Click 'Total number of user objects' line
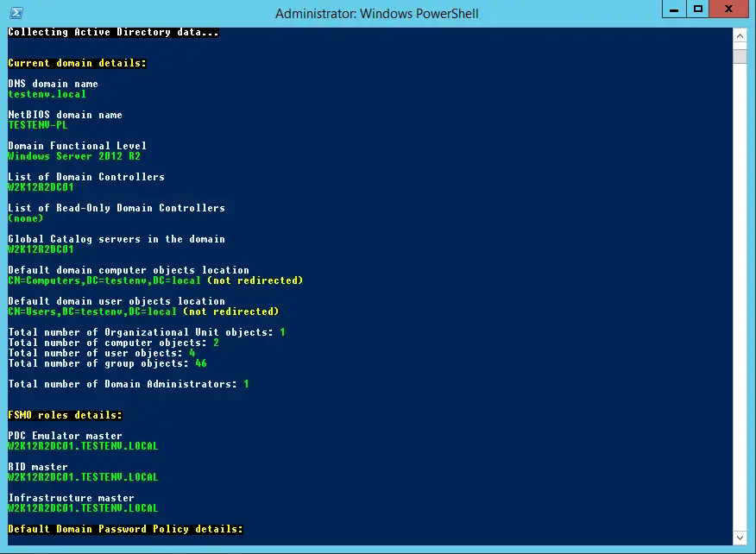Viewport: 756px width, 554px height. pyautogui.click(x=101, y=353)
